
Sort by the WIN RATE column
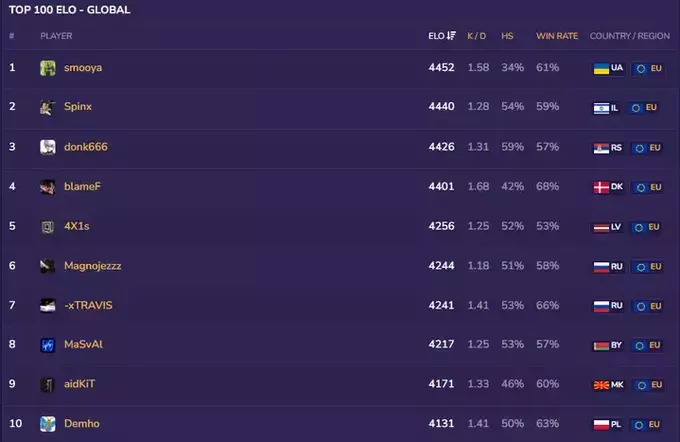(x=557, y=36)
